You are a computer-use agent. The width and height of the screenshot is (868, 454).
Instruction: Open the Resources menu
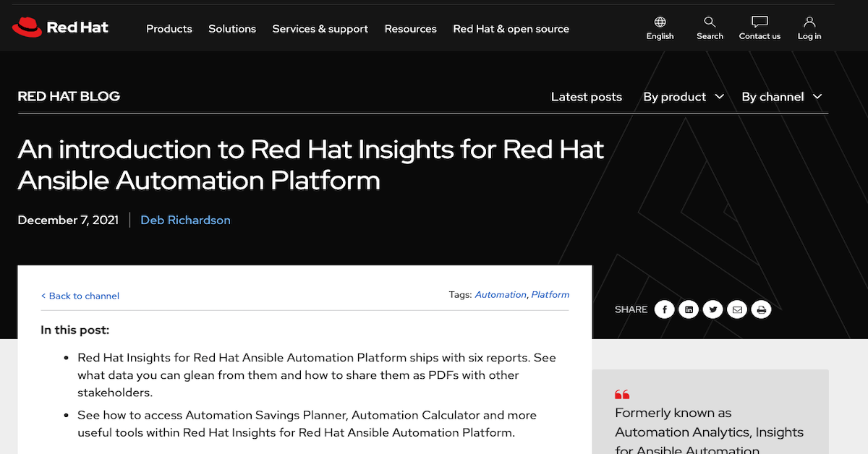[410, 29]
